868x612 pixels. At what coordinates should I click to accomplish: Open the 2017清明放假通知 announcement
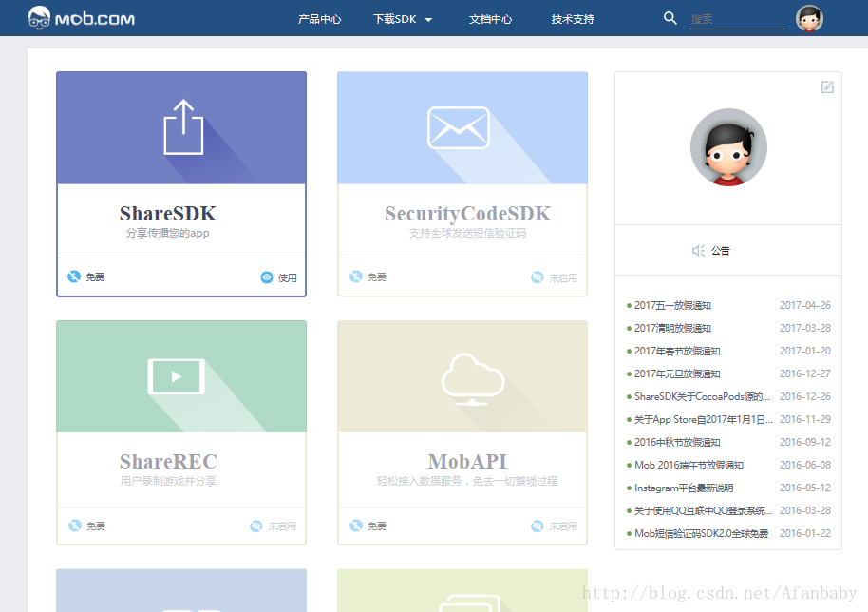672,328
